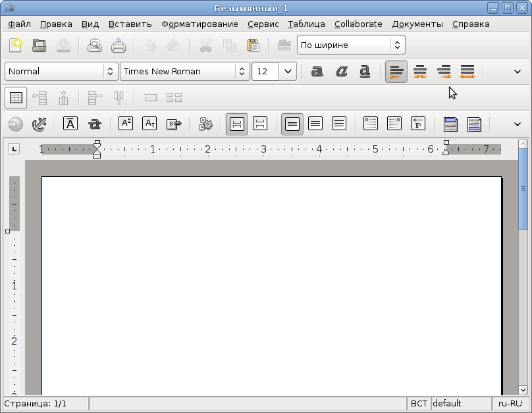Expand the font size 12 dropdown
The image size is (532, 413).
point(288,71)
